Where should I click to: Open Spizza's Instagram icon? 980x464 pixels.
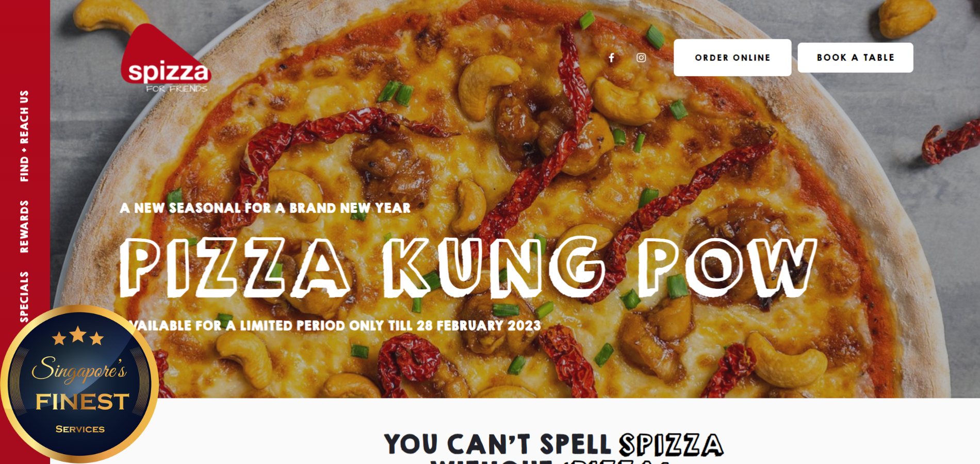tap(641, 58)
